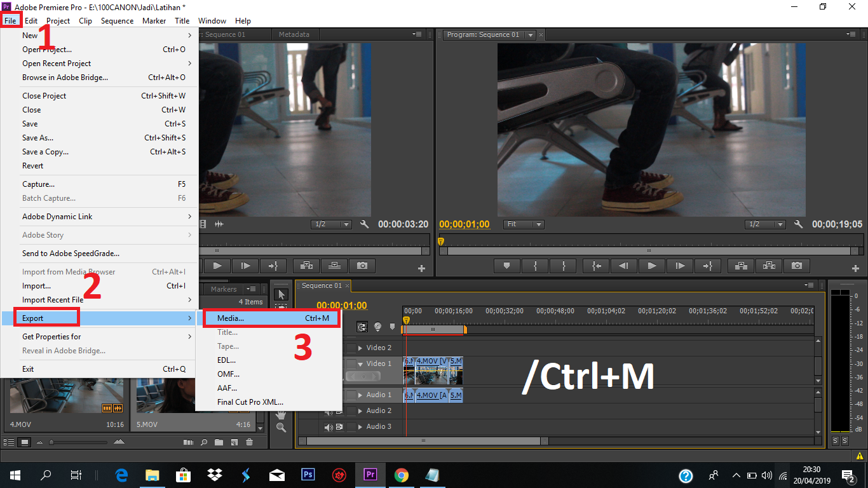Screen dimensions: 868x488
Task: Click Automate to Sequence icon in Project panel
Action: (x=188, y=442)
